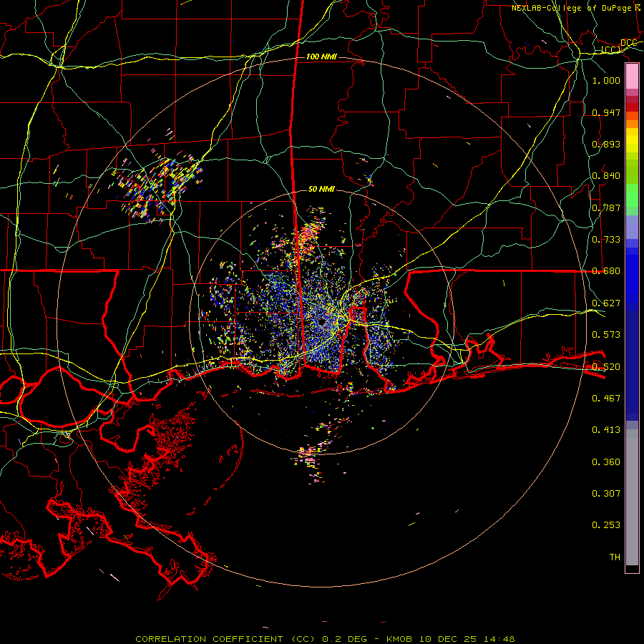Image resolution: width=644 pixels, height=644 pixels.
Task: Click the '50 NMI' range ring label
Action: pos(321,189)
